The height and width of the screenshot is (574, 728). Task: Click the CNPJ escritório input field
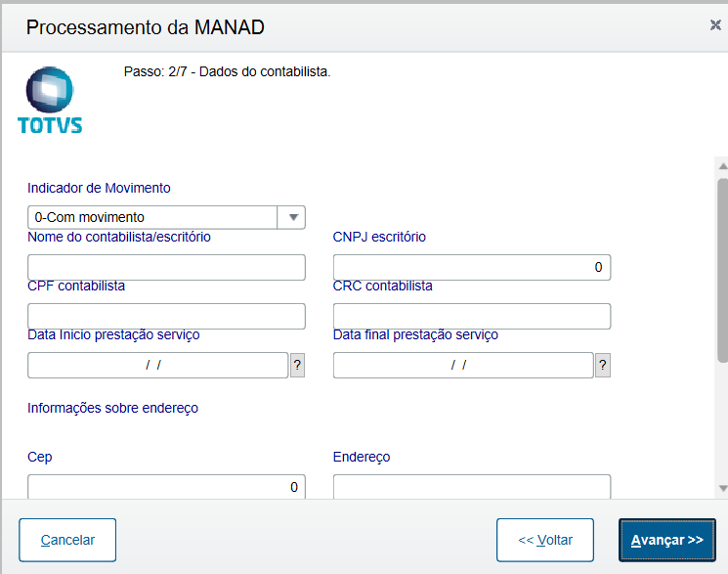(x=471, y=267)
